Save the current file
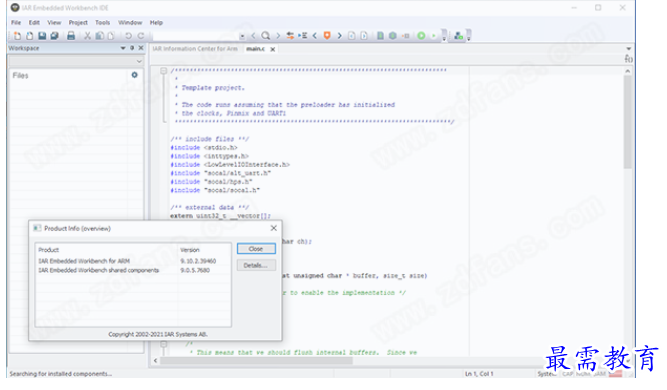The width and height of the screenshot is (667, 390). pyautogui.click(x=42, y=36)
